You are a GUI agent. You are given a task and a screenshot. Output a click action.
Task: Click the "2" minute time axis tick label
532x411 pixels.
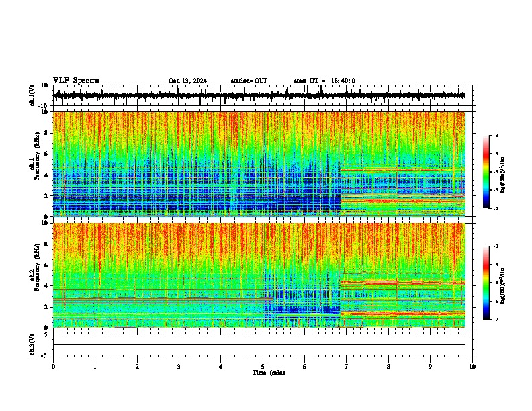point(137,367)
